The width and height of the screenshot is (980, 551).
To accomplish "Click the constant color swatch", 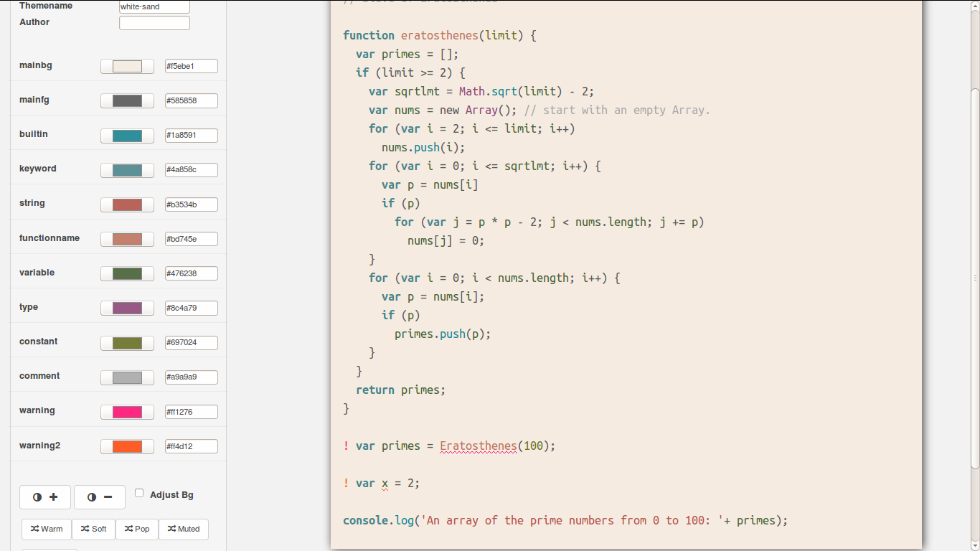I will point(127,342).
